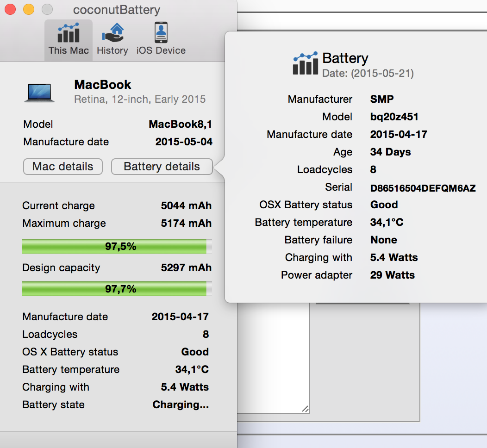The width and height of the screenshot is (487, 448).
Task: Select the "Battery temperature" label in main window
Action: click(x=71, y=369)
